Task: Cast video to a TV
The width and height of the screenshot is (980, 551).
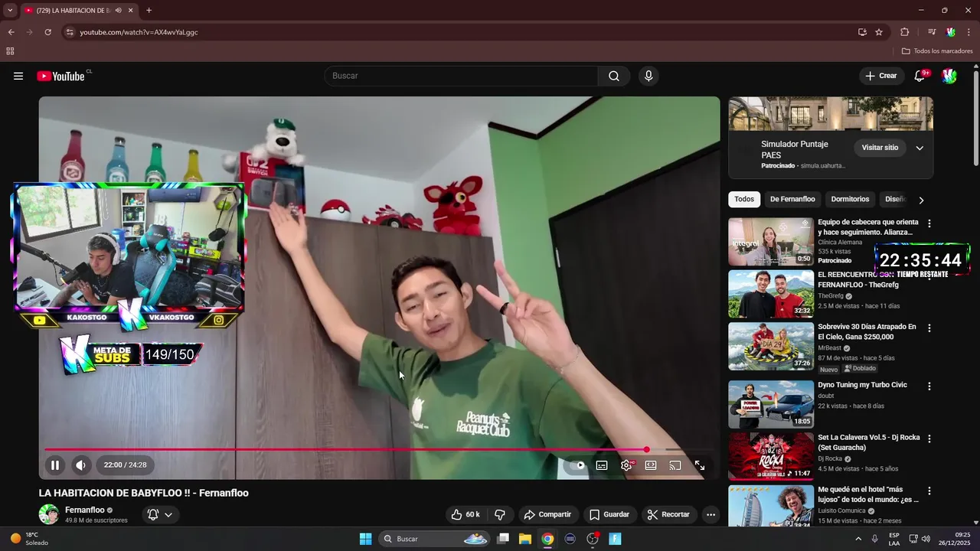Action: pos(675,465)
